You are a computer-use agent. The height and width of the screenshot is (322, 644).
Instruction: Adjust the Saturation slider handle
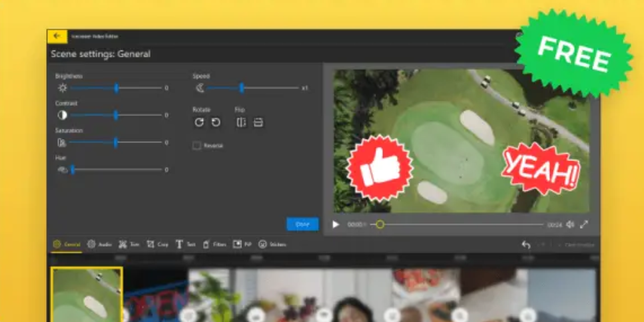(116, 142)
